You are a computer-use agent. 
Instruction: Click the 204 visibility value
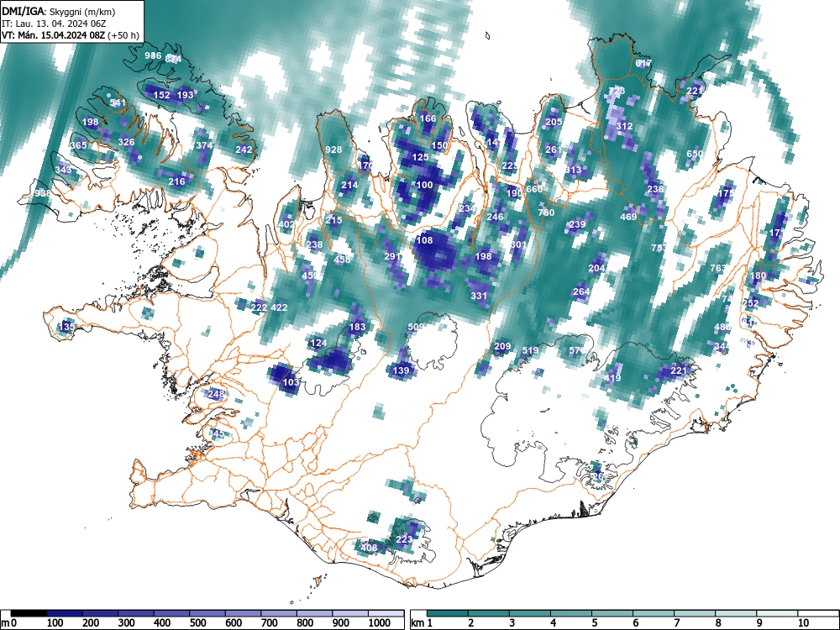tap(596, 268)
